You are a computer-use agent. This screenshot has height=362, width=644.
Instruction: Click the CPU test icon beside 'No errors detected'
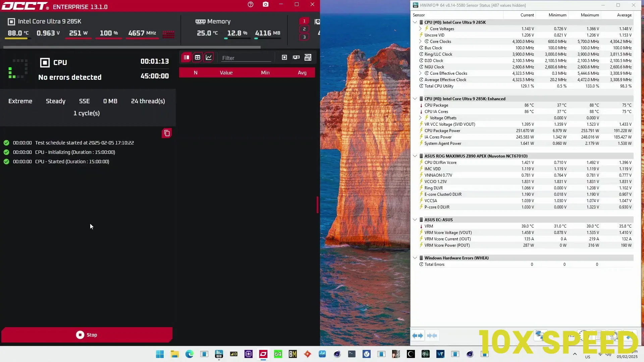click(x=45, y=63)
